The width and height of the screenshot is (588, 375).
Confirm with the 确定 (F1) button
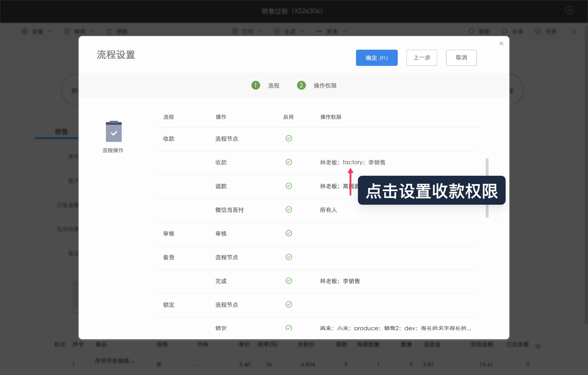pos(377,58)
